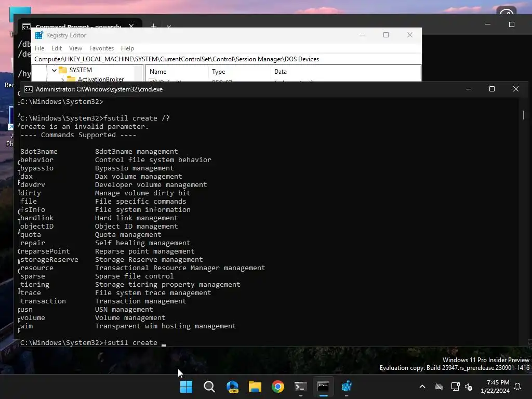Image resolution: width=532 pixels, height=399 pixels.
Task: Click the 'Commands Supported' header line
Action: point(78,135)
